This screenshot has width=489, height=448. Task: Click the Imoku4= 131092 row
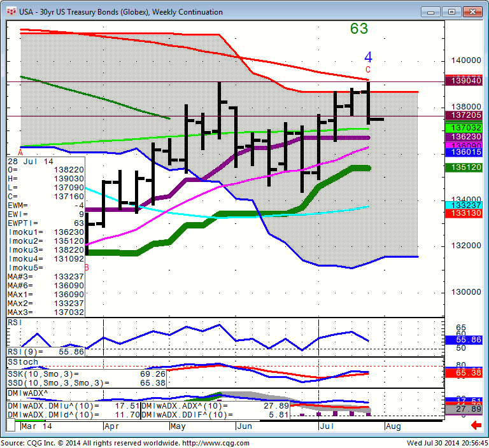click(x=46, y=259)
